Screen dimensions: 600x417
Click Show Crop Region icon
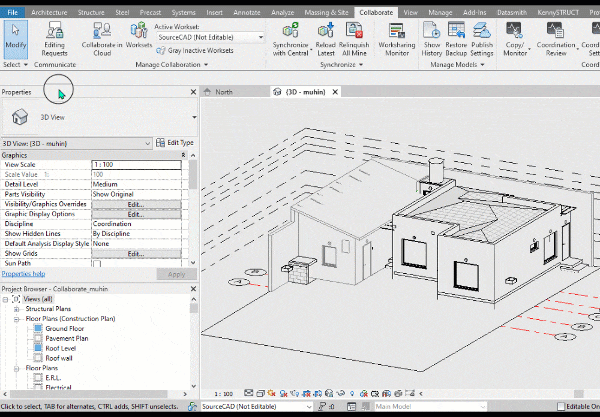point(318,393)
